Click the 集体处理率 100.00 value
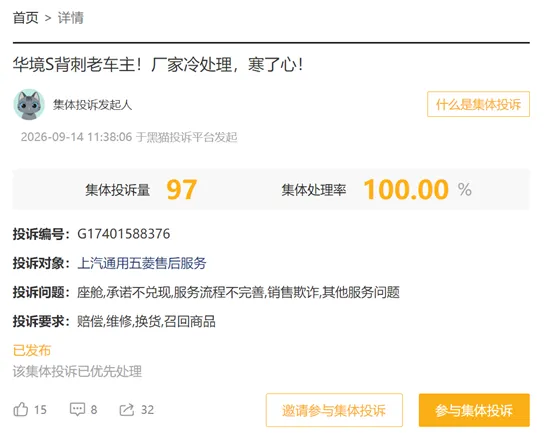This screenshot has width=554, height=436. point(406,189)
